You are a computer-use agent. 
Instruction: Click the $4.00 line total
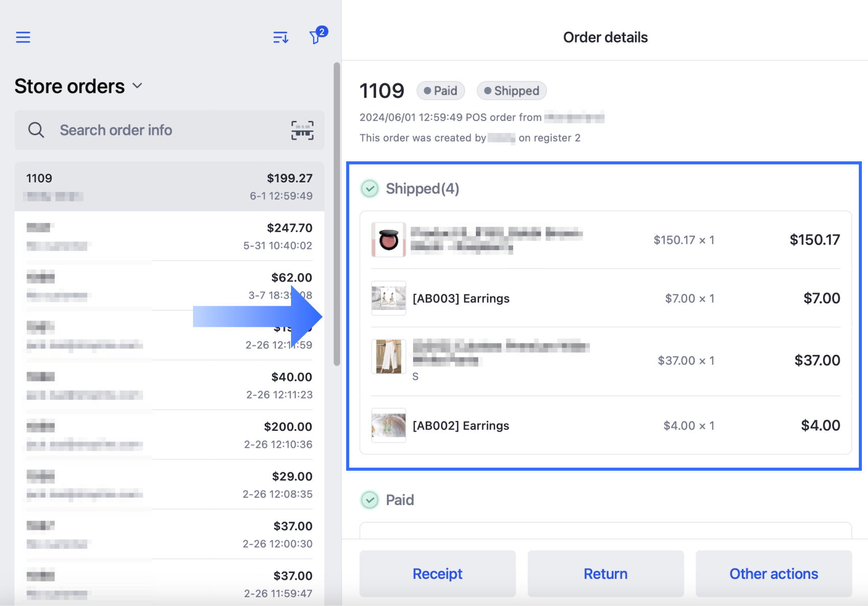pyautogui.click(x=821, y=425)
